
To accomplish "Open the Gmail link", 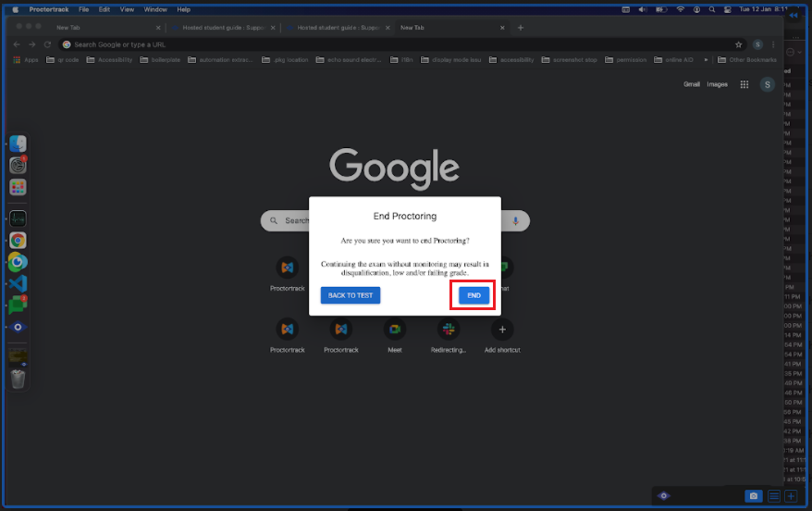I will point(692,84).
